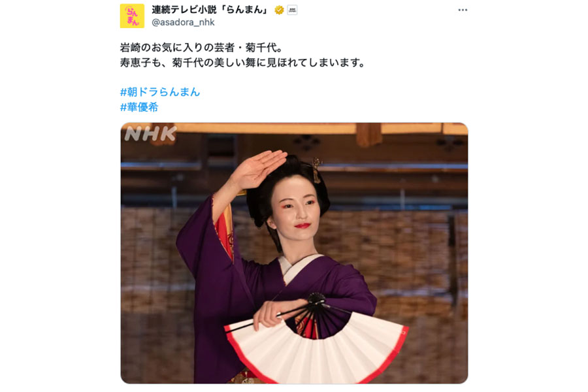This screenshot has width=588, height=392.
Task: Select the tweet line starting 寿恵子も
Action: pos(242,62)
